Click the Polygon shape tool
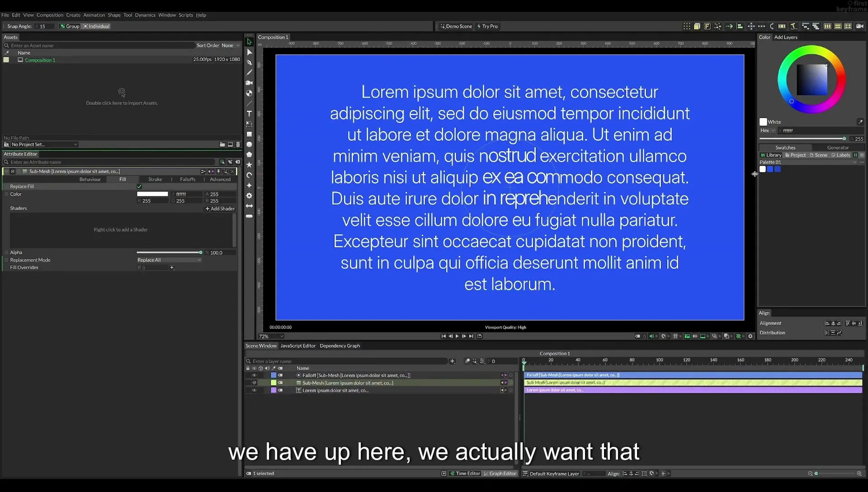The width and height of the screenshot is (868, 492). [x=249, y=155]
